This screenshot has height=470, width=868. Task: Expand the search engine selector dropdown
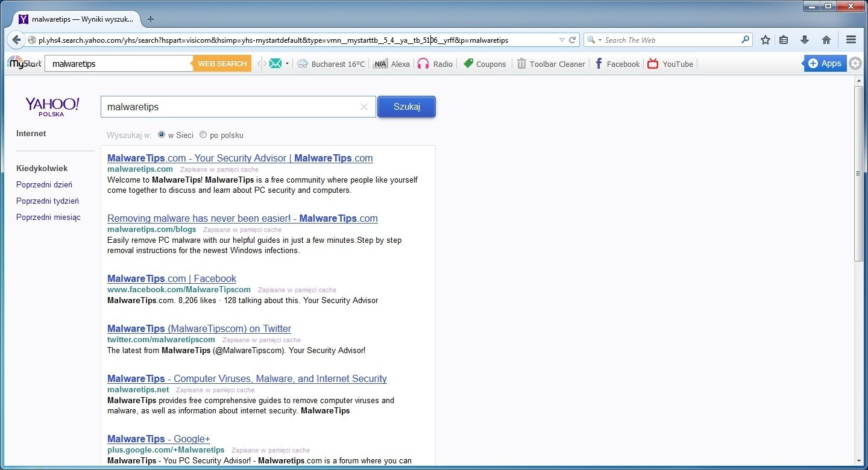(x=599, y=40)
